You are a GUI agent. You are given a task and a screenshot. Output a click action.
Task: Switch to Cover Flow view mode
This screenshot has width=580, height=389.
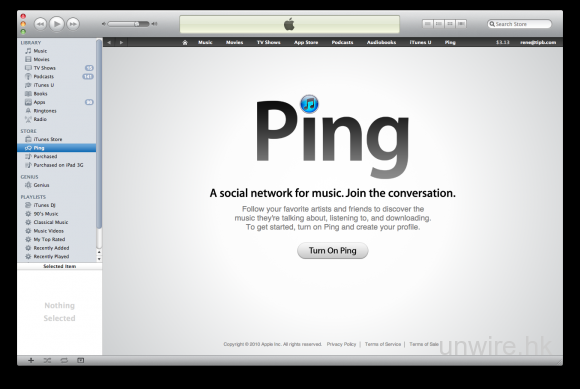tap(461, 24)
